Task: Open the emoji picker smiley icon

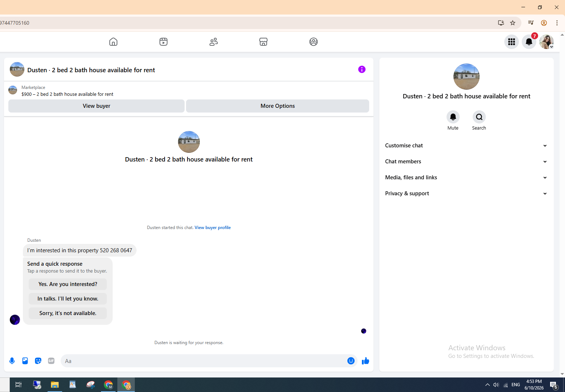Action: (351, 361)
